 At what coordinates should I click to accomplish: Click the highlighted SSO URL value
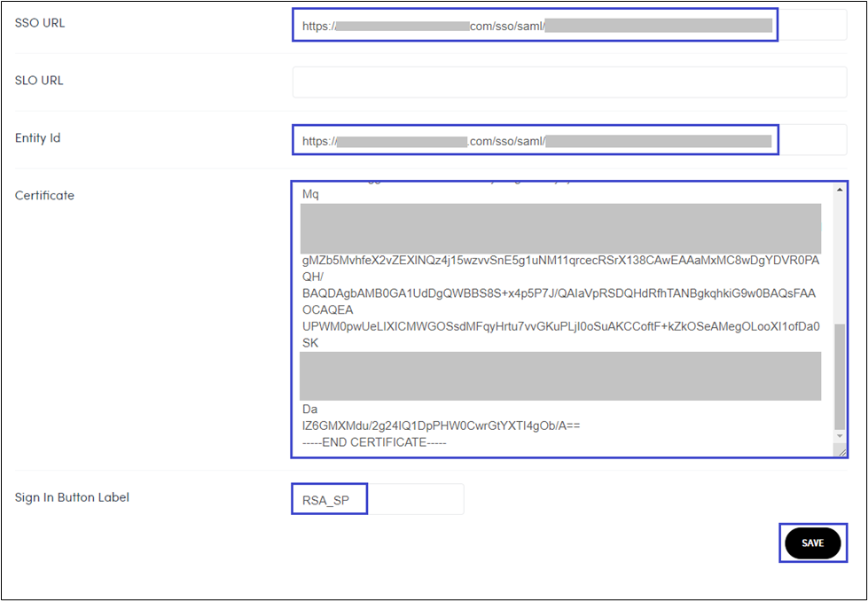pyautogui.click(x=532, y=24)
